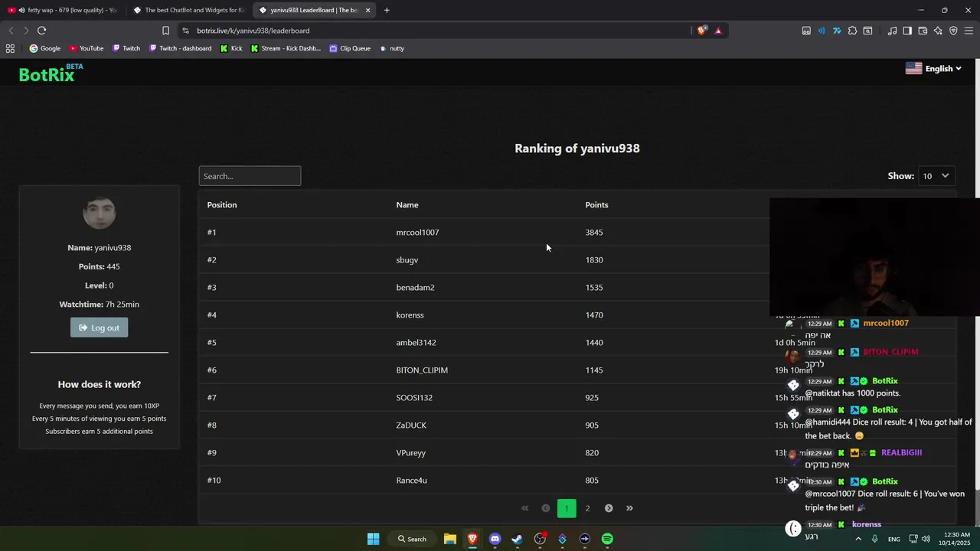The height and width of the screenshot is (551, 980).
Task: Switch to The best ChatBot and Widgets tab
Action: (188, 10)
